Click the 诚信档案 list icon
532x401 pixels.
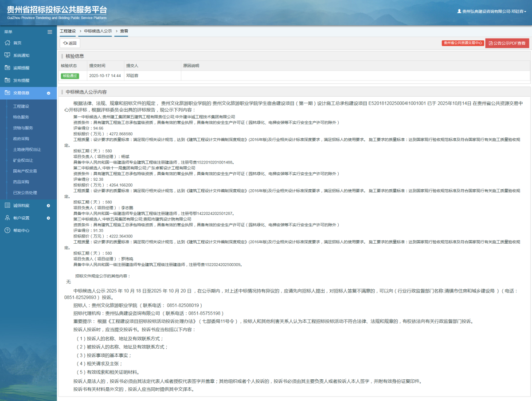pyautogui.click(x=7, y=206)
